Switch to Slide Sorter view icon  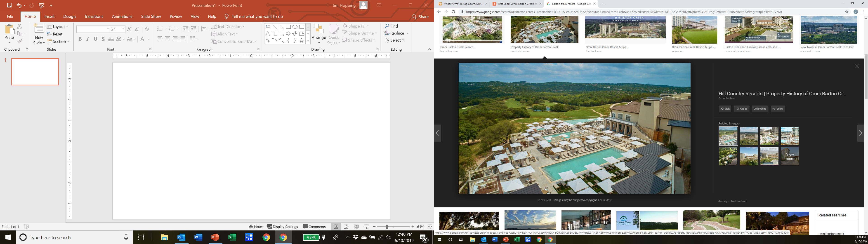pos(346,227)
